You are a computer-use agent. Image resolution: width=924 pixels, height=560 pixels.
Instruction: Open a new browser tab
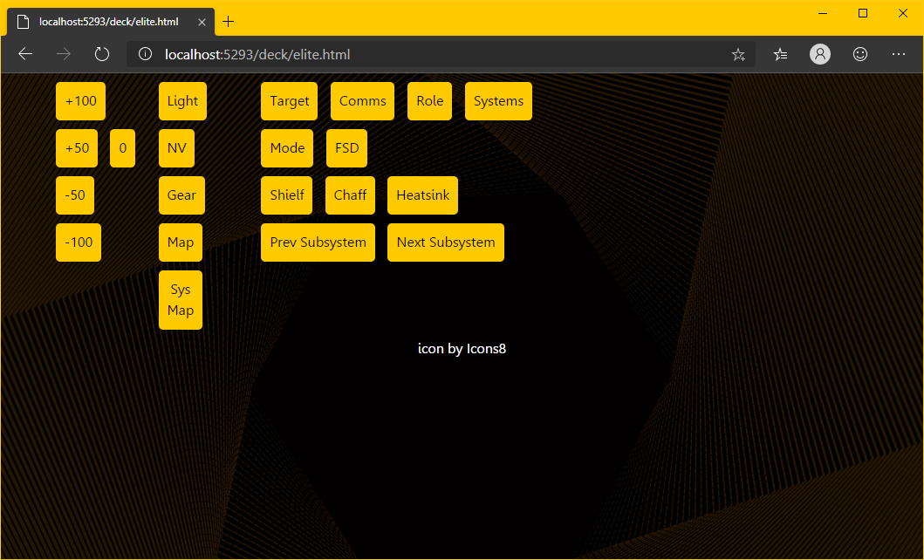tap(229, 22)
